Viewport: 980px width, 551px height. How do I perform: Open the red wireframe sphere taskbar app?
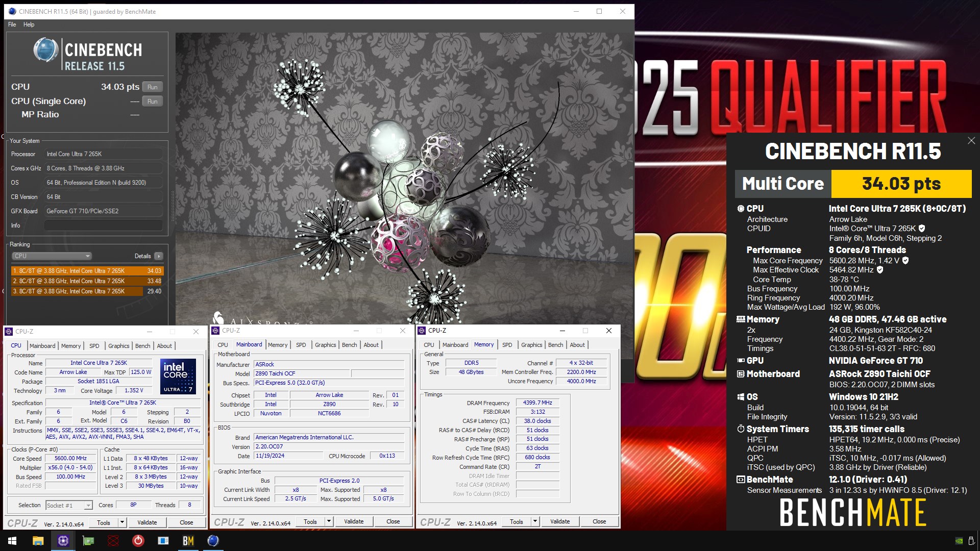point(113,541)
